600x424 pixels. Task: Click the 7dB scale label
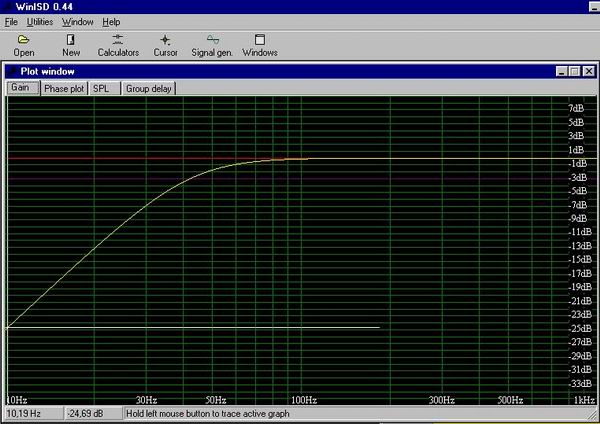(576, 108)
